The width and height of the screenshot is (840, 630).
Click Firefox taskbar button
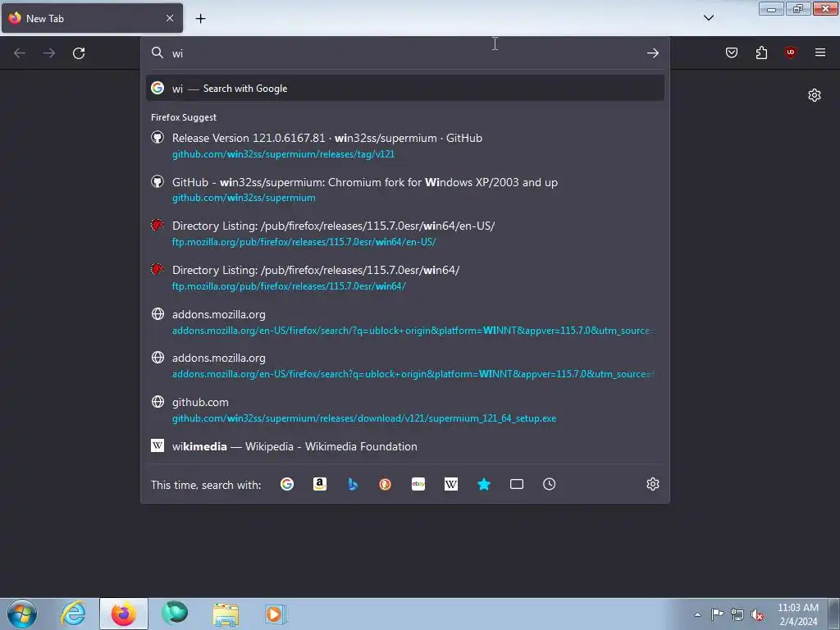pos(124,614)
